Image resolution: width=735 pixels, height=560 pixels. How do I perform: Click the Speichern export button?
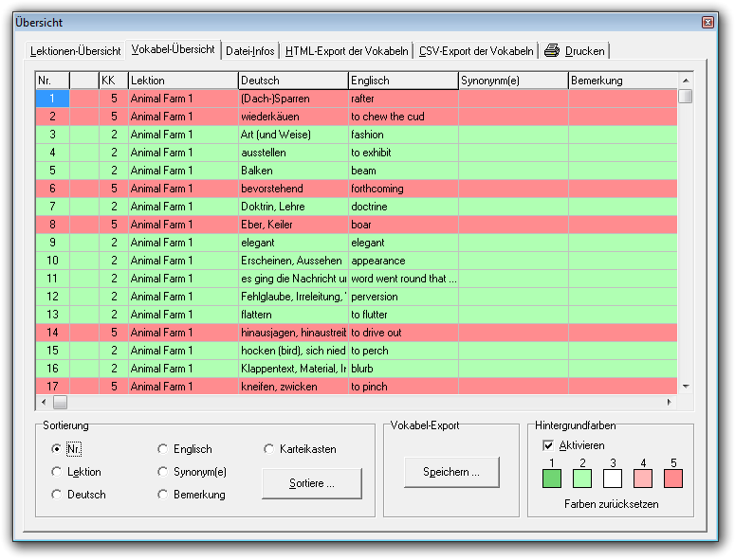click(x=451, y=472)
